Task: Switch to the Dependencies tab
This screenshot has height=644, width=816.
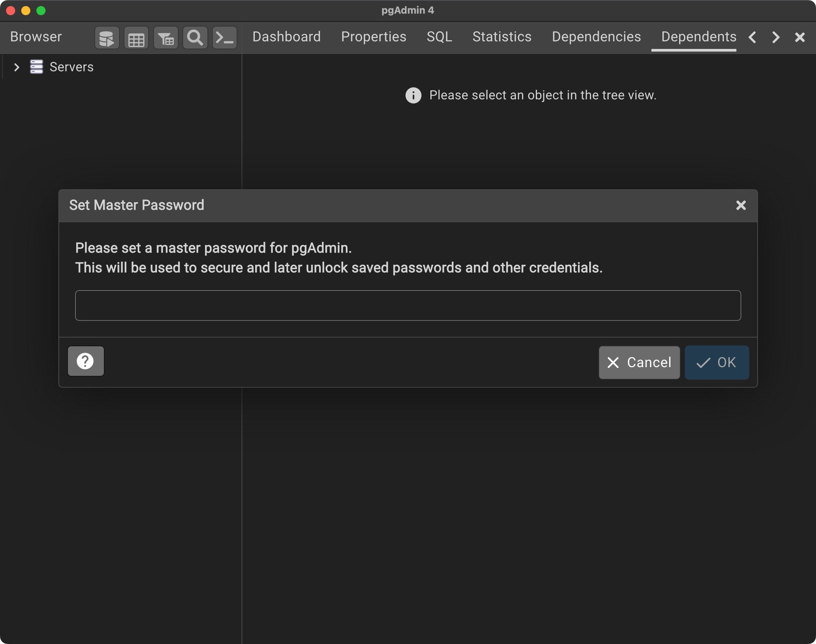Action: [596, 37]
